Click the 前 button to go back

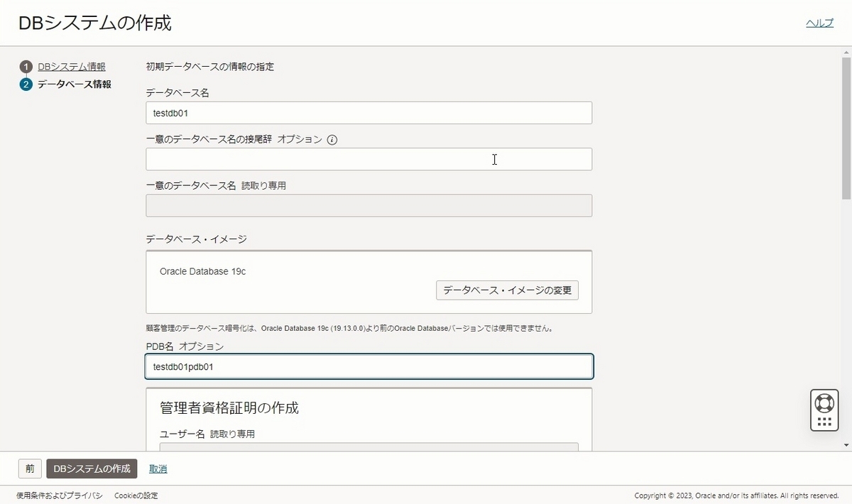(x=29, y=469)
